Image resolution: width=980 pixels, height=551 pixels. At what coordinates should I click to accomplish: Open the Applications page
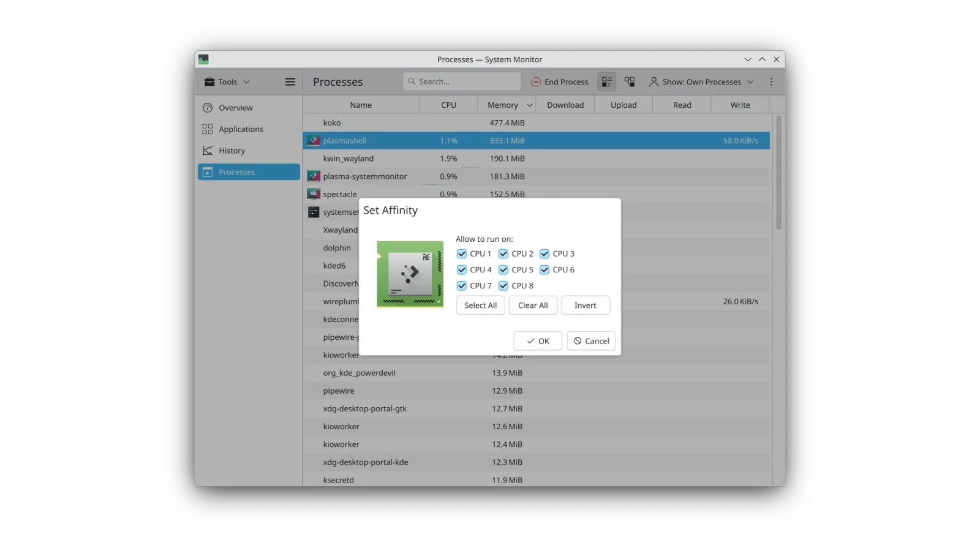pos(249,129)
